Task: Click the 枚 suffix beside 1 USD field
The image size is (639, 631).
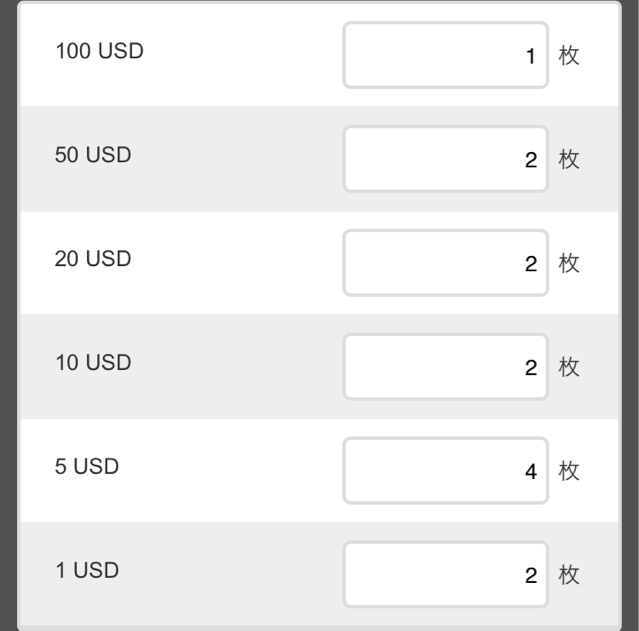Action: point(569,575)
